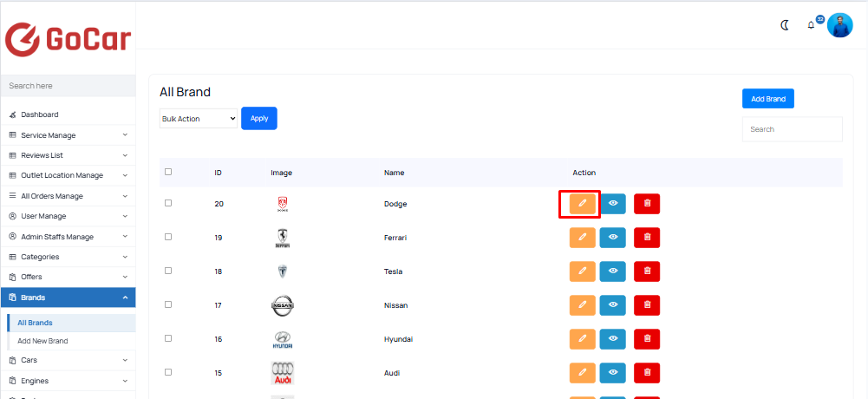Image resolution: width=868 pixels, height=399 pixels.
Task: Expand Admin Staffs Manage menu
Action: pyautogui.click(x=69, y=237)
